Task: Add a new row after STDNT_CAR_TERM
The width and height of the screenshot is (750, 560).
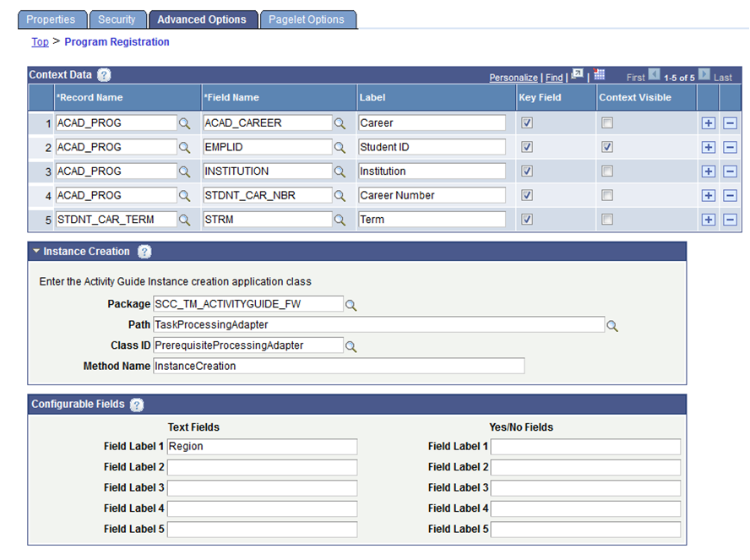Action: pyautogui.click(x=709, y=219)
